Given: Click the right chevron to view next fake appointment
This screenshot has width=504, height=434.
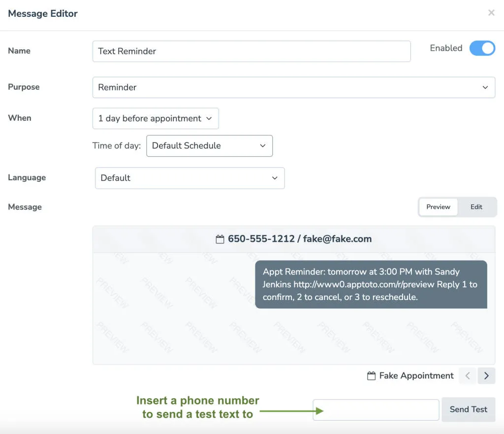Looking at the screenshot, I should click(x=486, y=375).
